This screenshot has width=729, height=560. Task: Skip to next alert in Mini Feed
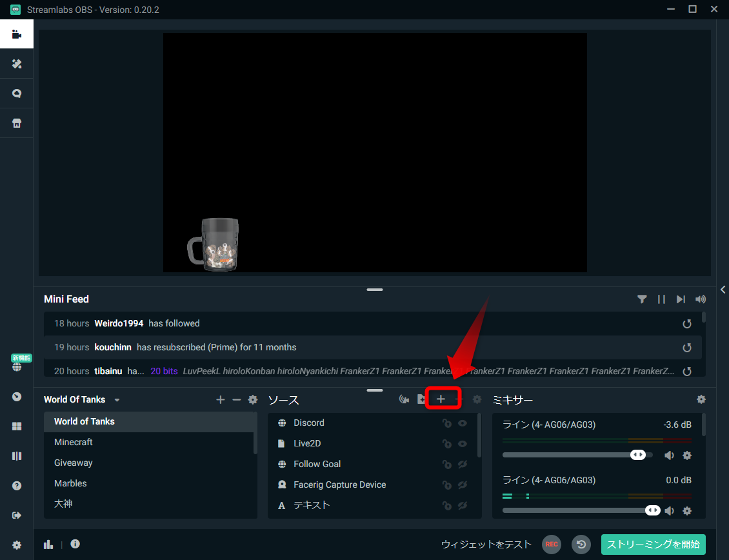point(681,299)
